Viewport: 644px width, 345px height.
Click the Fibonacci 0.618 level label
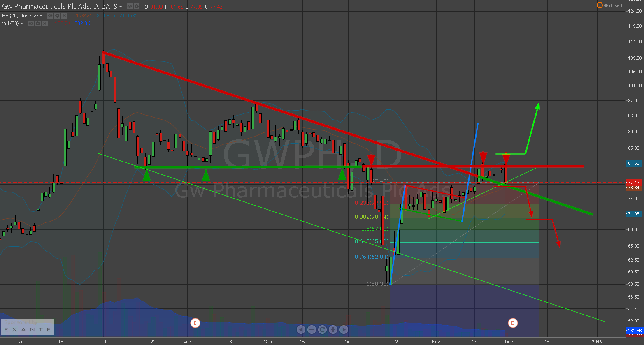[x=372, y=241]
